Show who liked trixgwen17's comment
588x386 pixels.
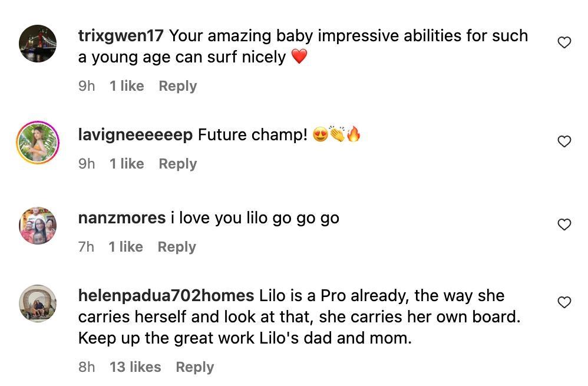point(127,86)
